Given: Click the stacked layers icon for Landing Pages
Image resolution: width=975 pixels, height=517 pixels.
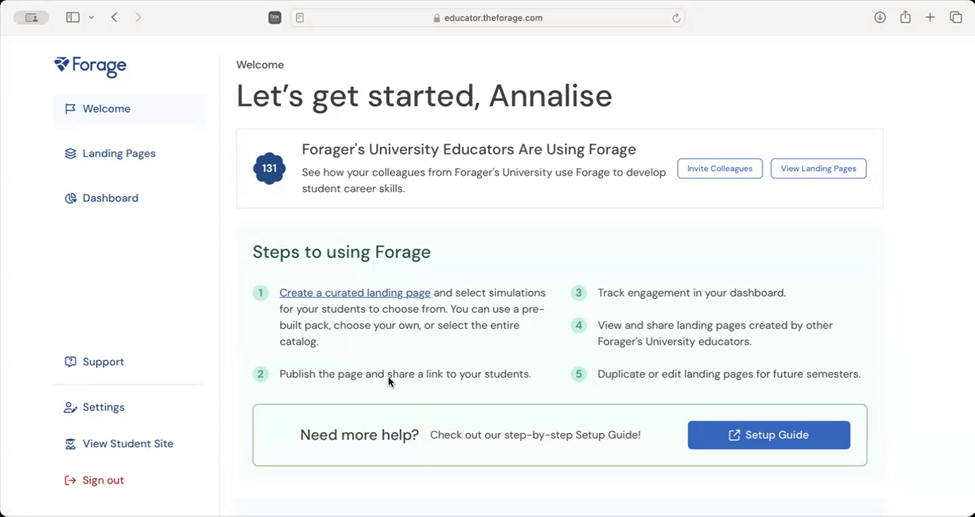Looking at the screenshot, I should (70, 154).
